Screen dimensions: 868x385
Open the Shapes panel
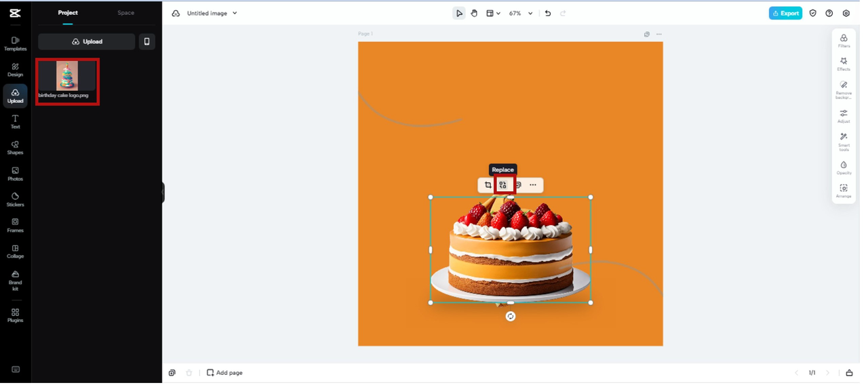pyautogui.click(x=15, y=148)
